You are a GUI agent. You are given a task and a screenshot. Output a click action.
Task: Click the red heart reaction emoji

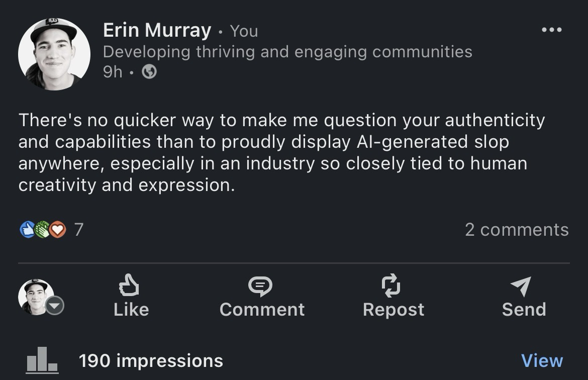click(x=58, y=230)
